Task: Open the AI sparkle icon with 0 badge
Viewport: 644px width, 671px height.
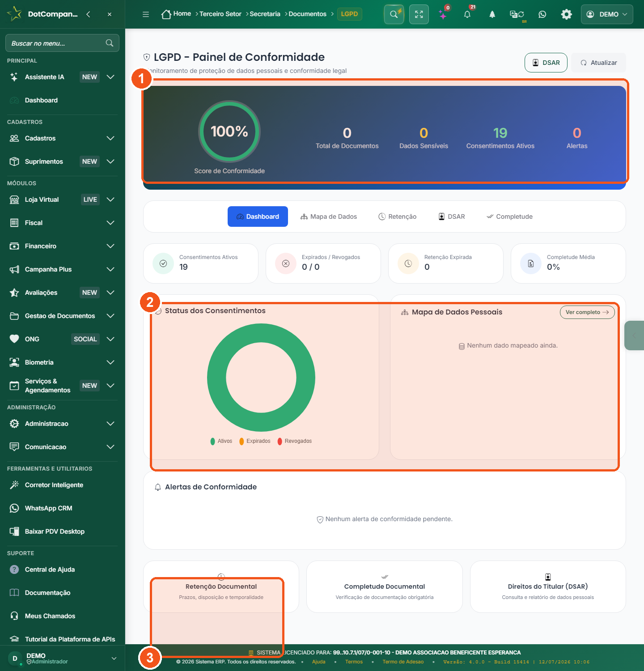Action: pos(443,15)
